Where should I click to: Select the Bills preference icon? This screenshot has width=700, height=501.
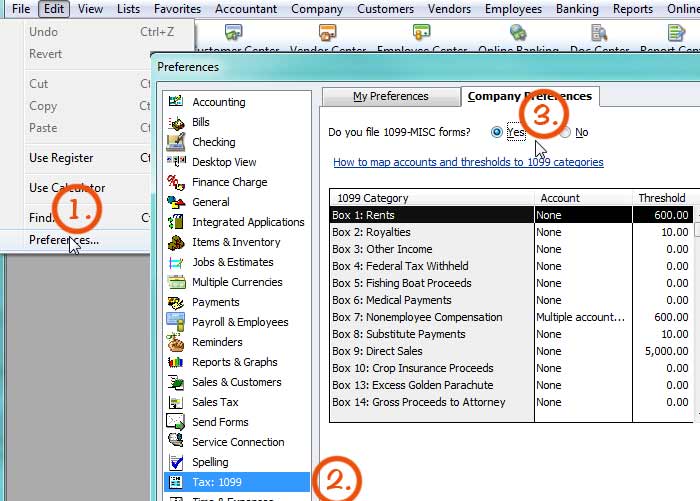(x=176, y=122)
